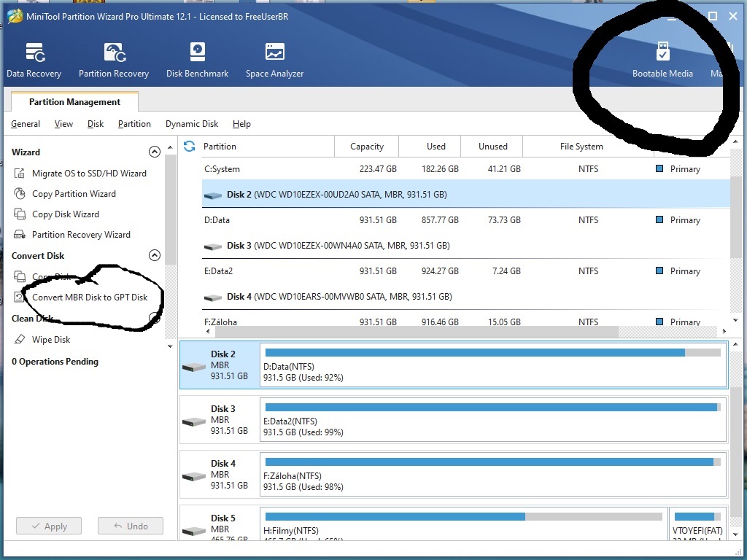Launch Partition Recovery from toolbar
The width and height of the screenshot is (747, 560).
point(114,61)
